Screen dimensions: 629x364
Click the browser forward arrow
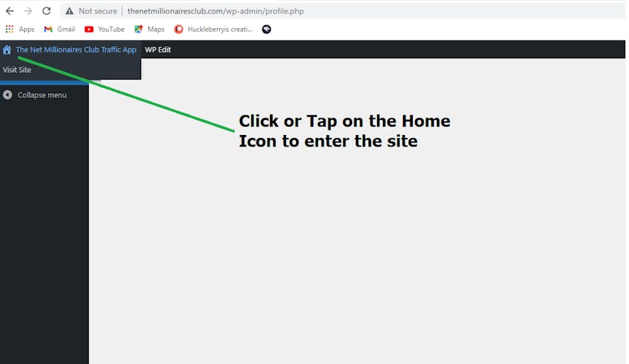tap(28, 11)
